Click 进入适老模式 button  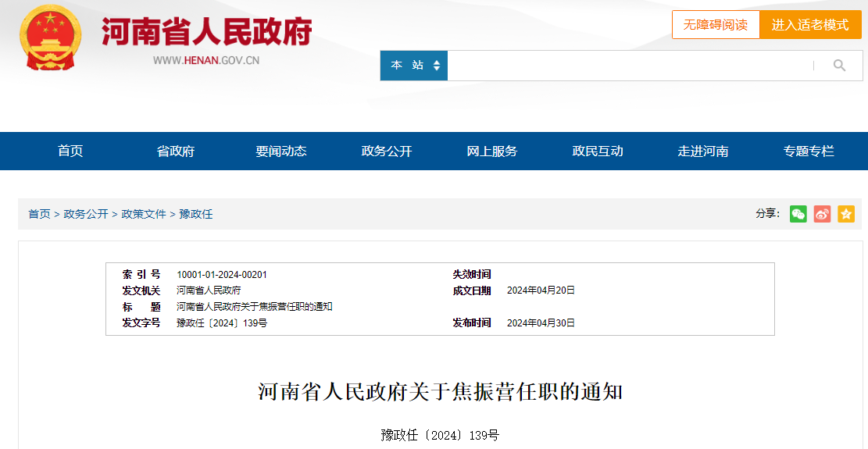810,25
